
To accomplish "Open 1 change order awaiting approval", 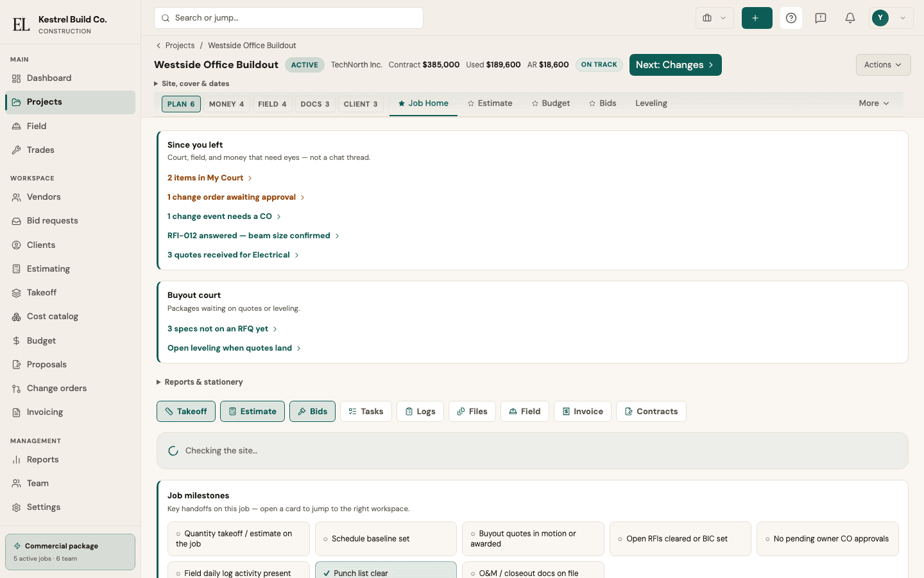I will click(x=236, y=197).
